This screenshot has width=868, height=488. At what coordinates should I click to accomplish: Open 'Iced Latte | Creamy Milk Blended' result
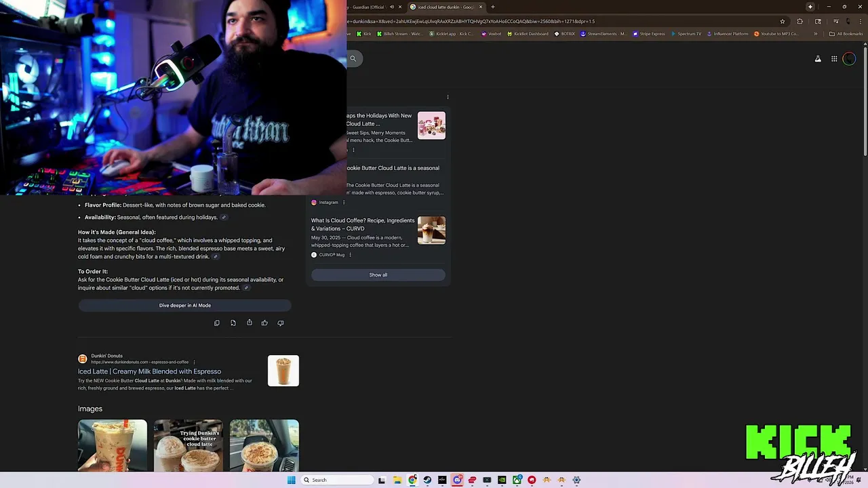pyautogui.click(x=149, y=371)
